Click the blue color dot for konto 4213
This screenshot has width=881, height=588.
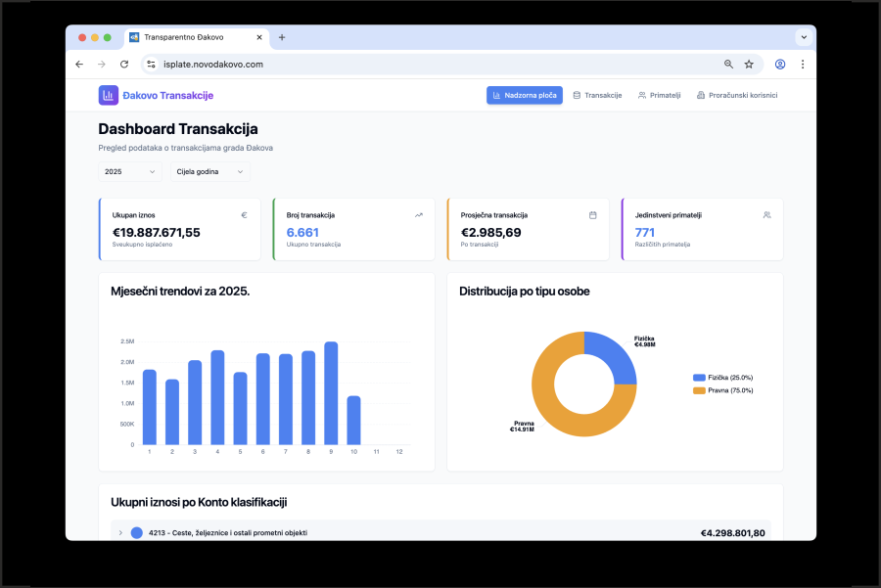click(x=136, y=533)
